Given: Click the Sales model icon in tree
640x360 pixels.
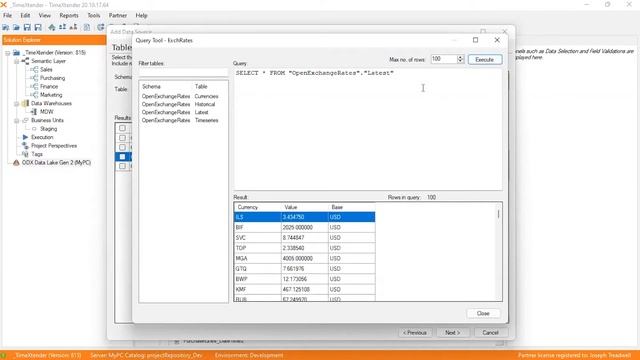Looking at the screenshot, I should coord(34,70).
